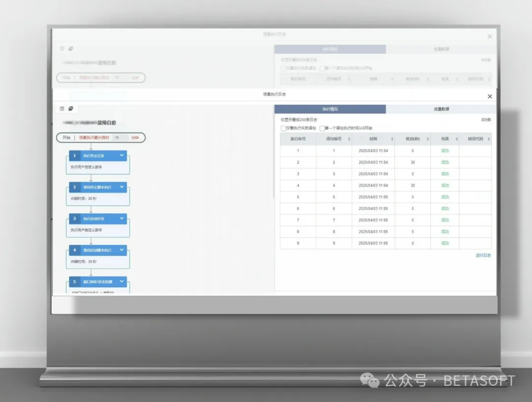
Task: Expand step 5 端口8087状态检测 chevron
Action: 122,281
